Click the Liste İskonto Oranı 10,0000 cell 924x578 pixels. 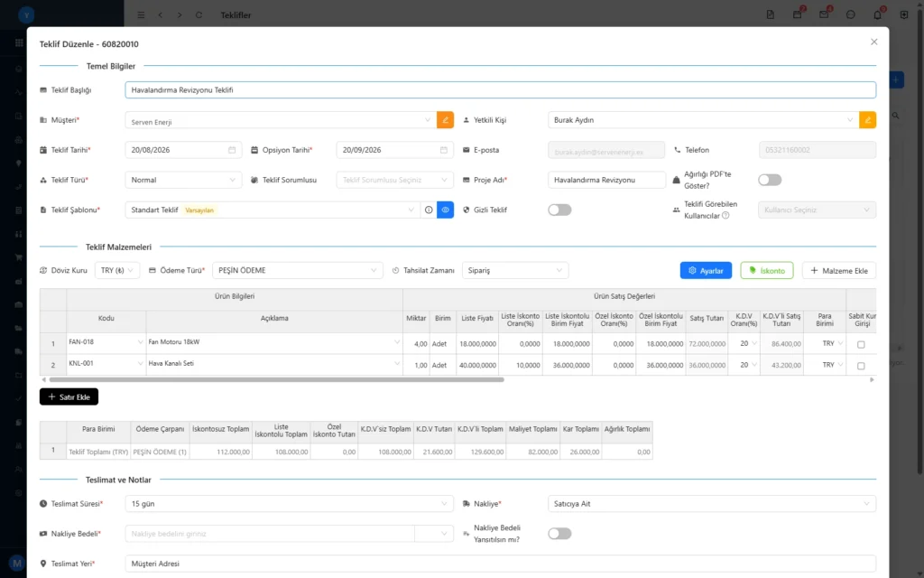(521, 365)
